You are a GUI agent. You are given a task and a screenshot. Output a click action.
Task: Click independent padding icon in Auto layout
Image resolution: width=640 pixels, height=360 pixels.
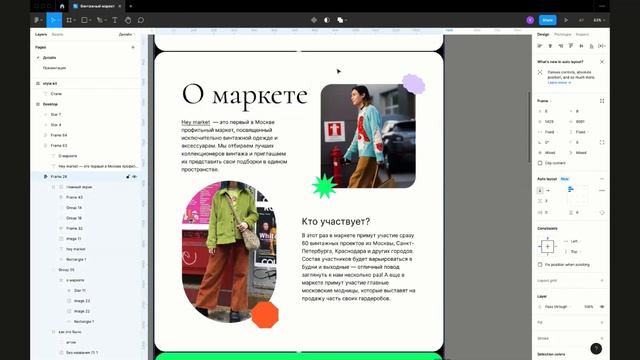tap(602, 213)
